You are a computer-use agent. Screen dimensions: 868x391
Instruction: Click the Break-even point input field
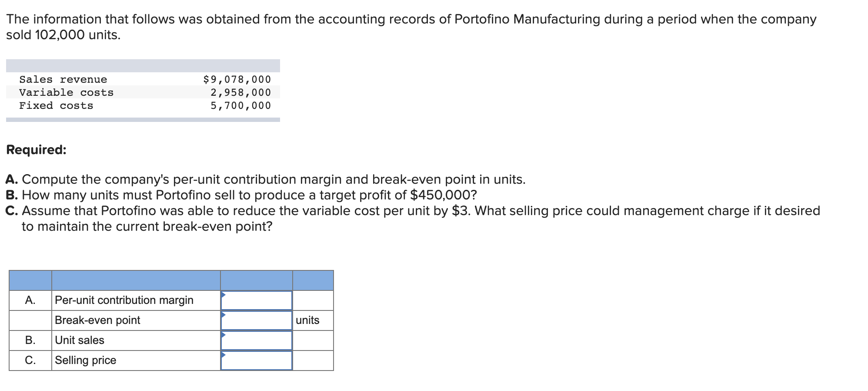tap(257, 320)
